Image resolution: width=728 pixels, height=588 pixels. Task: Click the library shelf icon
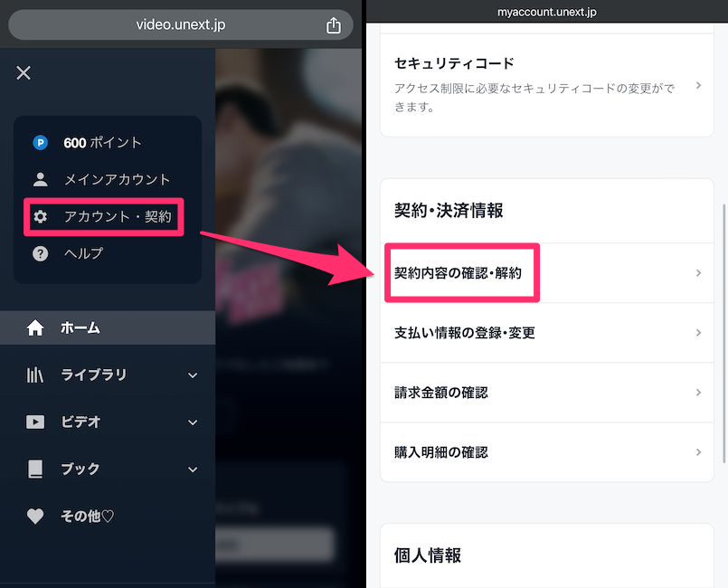(x=35, y=375)
